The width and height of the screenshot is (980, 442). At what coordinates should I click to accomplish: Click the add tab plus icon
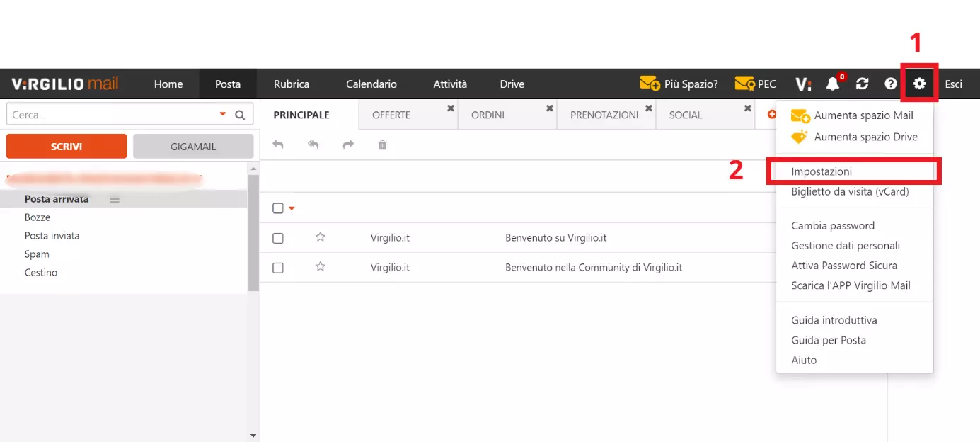tap(772, 114)
